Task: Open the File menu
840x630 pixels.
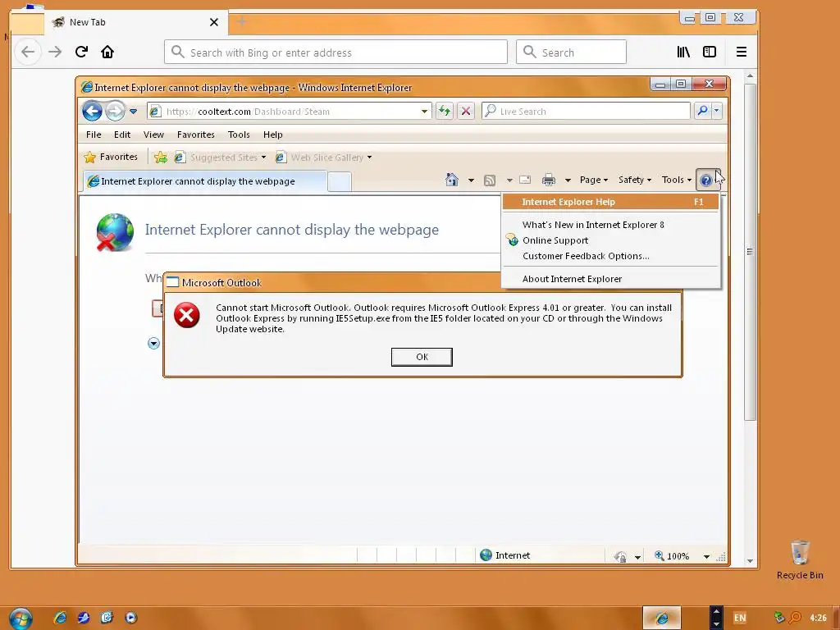Action: pos(94,135)
